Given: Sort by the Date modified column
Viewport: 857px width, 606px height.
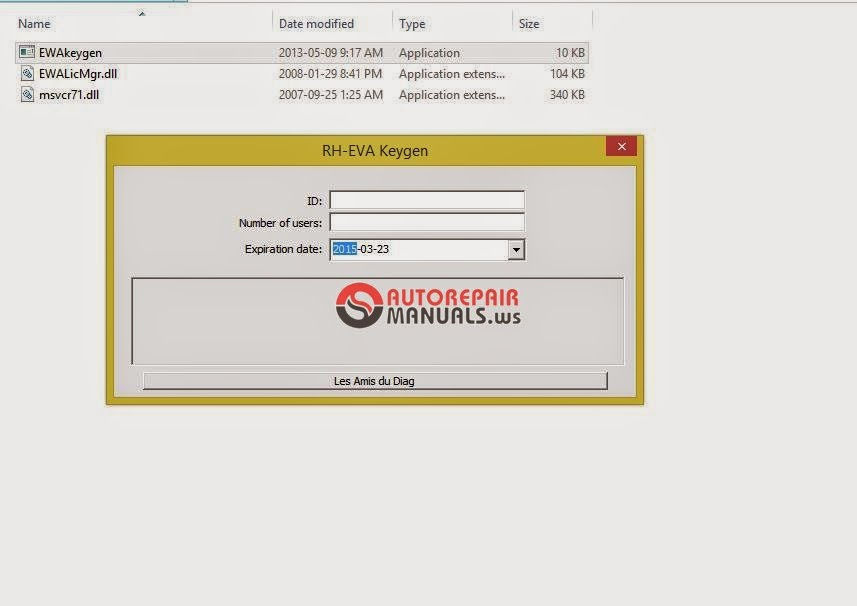Looking at the screenshot, I should click(316, 23).
